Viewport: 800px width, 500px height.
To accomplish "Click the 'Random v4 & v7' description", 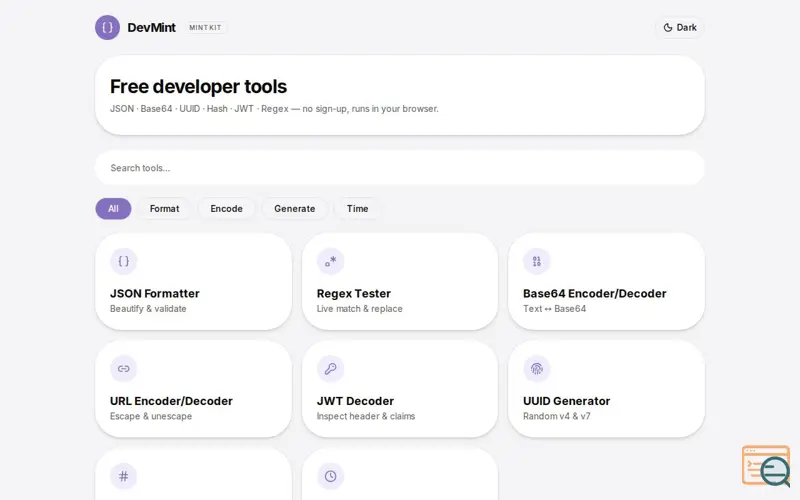I will (556, 416).
